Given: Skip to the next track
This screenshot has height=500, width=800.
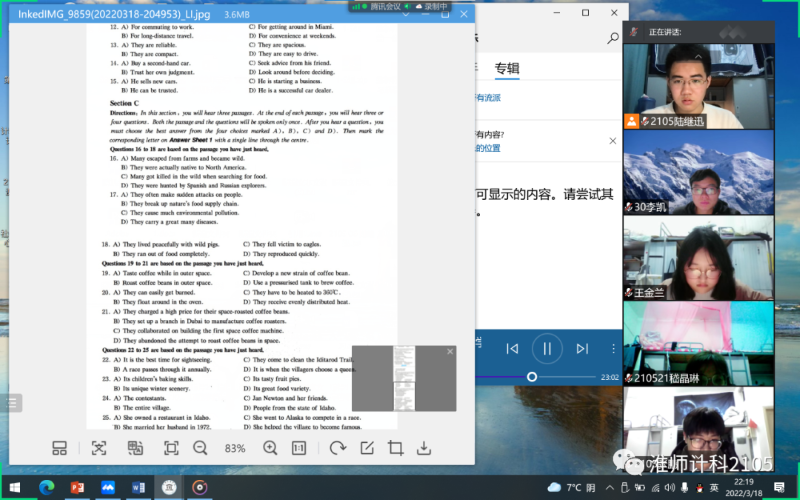Looking at the screenshot, I should pos(582,349).
